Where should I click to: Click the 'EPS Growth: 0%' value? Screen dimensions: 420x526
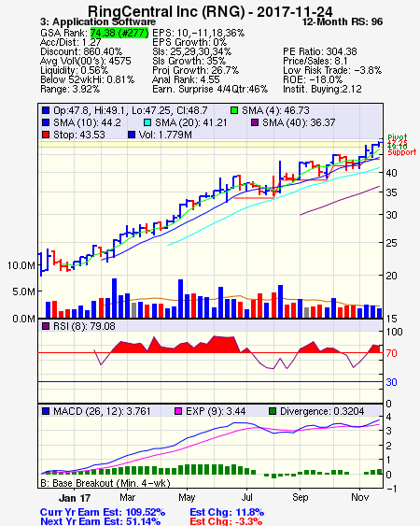click(189, 42)
